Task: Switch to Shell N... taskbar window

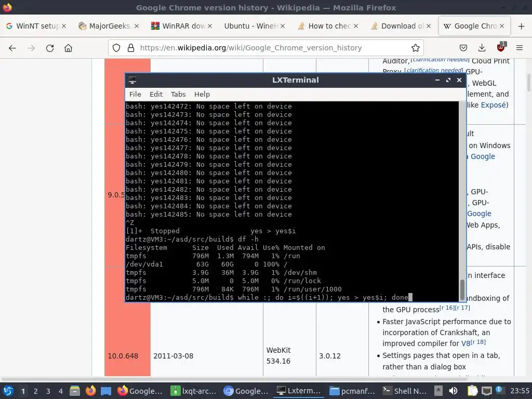Action: (x=405, y=391)
